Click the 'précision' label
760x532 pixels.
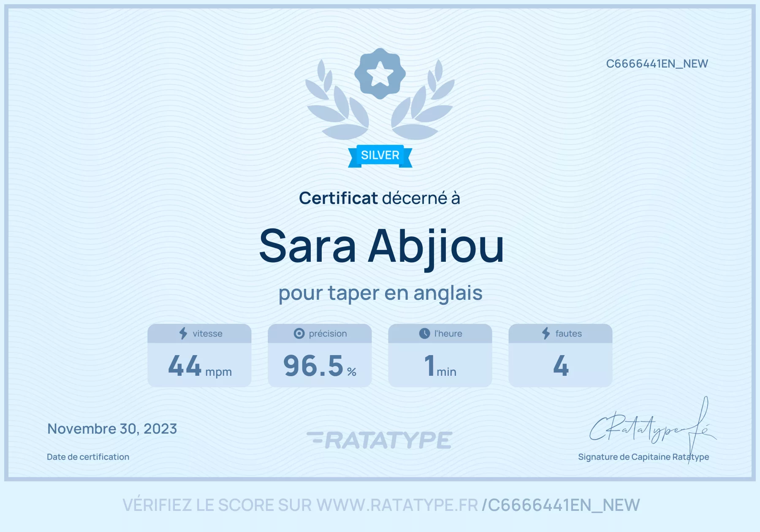coord(328,334)
